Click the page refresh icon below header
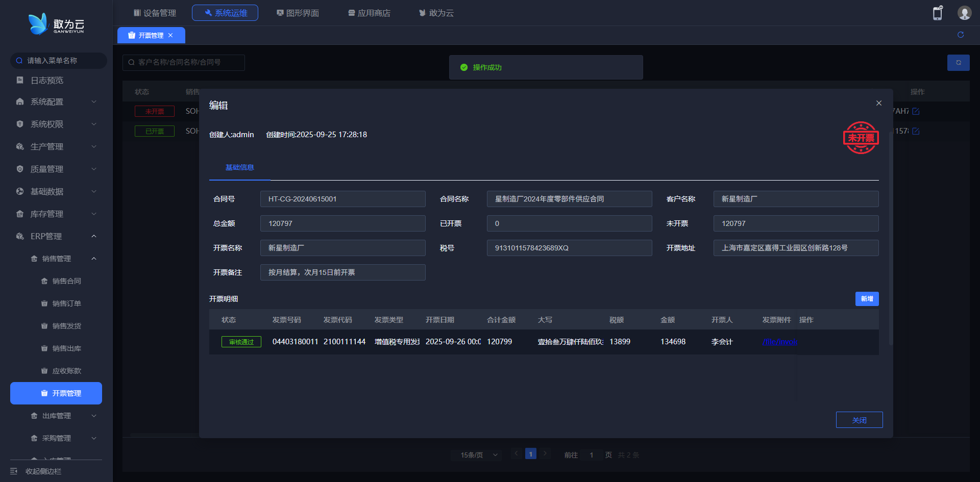980x482 pixels. point(960,35)
